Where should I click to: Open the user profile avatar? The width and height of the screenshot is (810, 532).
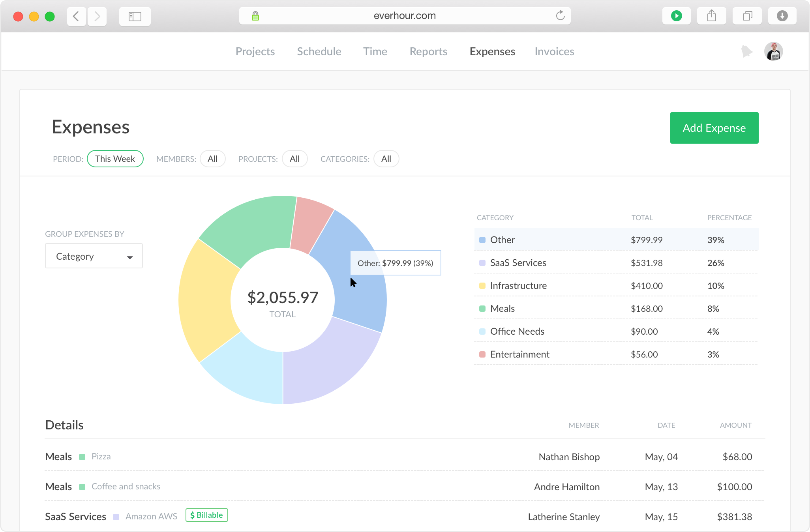pyautogui.click(x=773, y=51)
